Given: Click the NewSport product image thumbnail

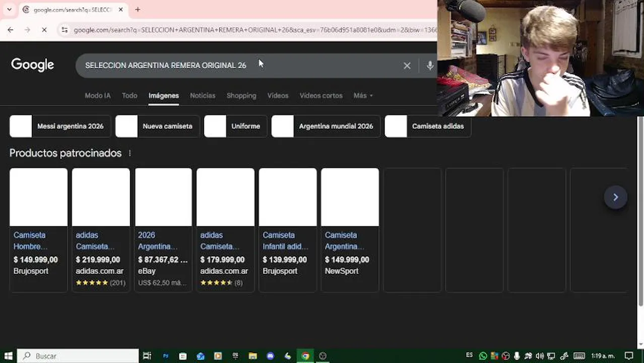Looking at the screenshot, I should click(350, 197).
